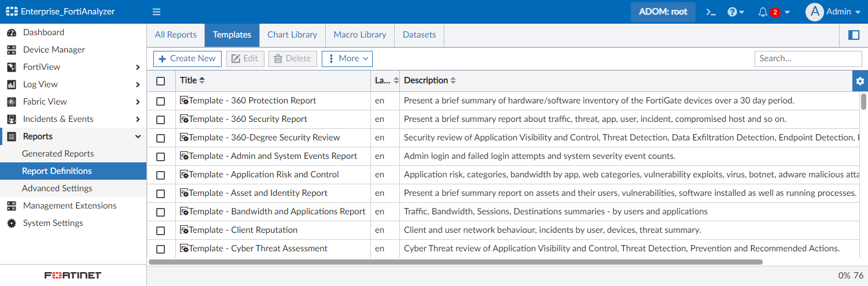868x286 pixels.
Task: Toggle the side panel layout icon
Action: pyautogui.click(x=854, y=35)
